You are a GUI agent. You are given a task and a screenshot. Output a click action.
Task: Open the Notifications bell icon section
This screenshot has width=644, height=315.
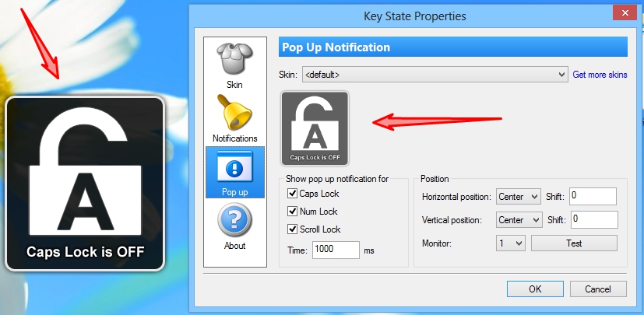(234, 118)
